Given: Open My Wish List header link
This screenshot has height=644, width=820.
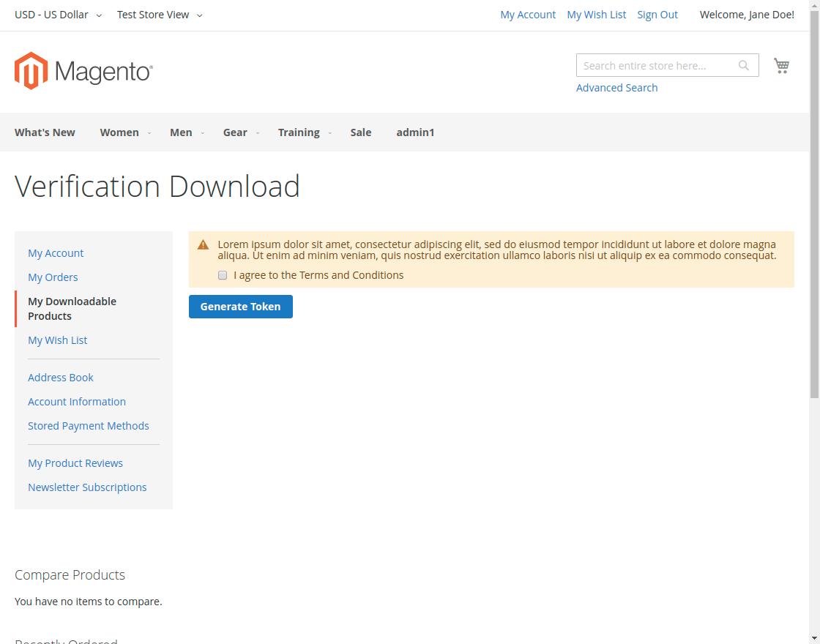Looking at the screenshot, I should pos(596,15).
